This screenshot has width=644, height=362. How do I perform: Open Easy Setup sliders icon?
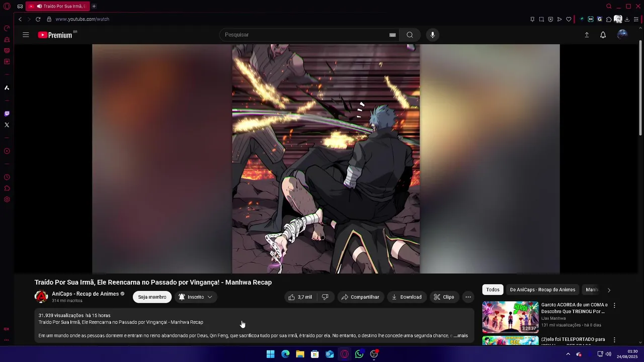[x=636, y=19]
